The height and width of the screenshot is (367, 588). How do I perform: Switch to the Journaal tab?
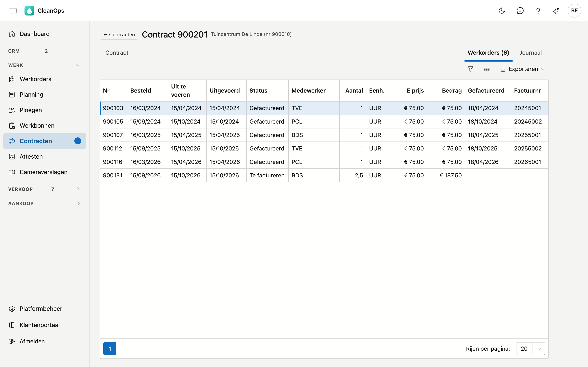(x=530, y=53)
